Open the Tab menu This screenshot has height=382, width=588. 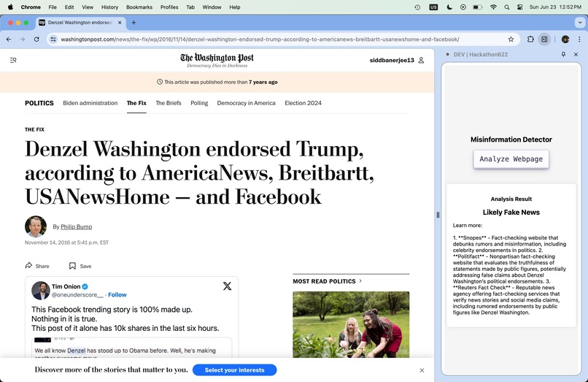(x=190, y=7)
